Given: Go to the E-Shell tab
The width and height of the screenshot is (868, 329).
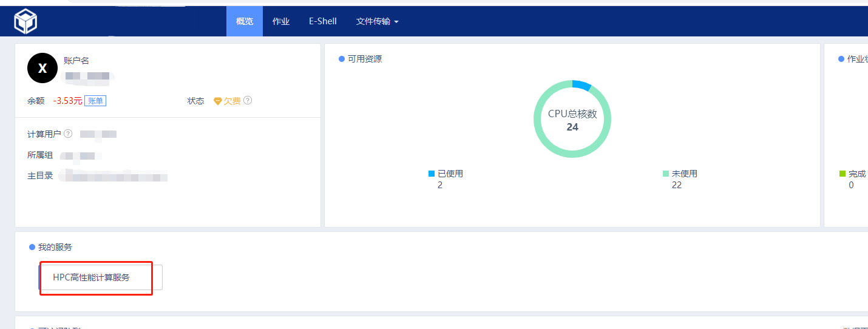Looking at the screenshot, I should pyautogui.click(x=322, y=21).
